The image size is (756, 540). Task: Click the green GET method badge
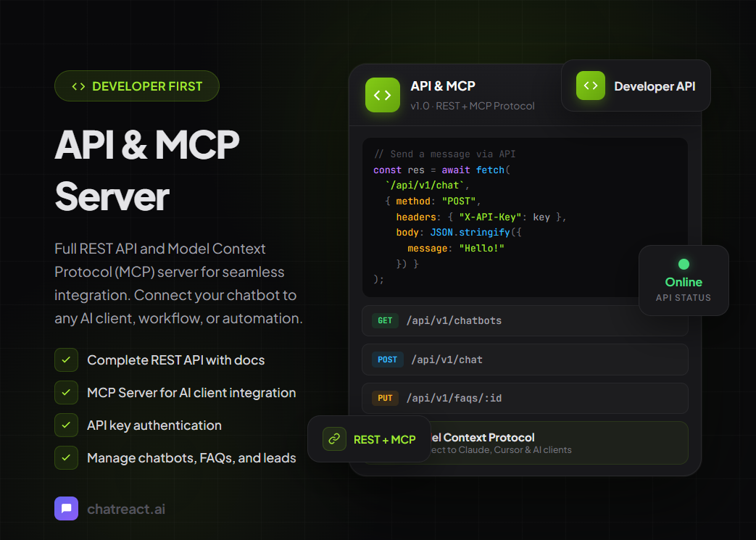[x=385, y=320]
